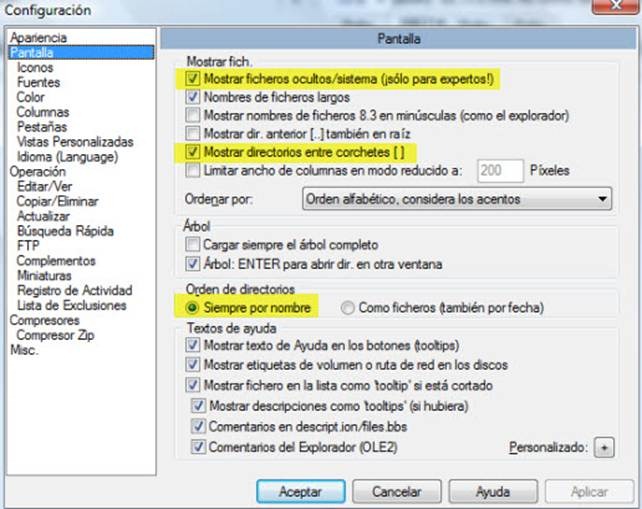Toggle Árbol: ENTER para abrir dir. checkbox
This screenshot has height=509, width=642.
click(192, 264)
